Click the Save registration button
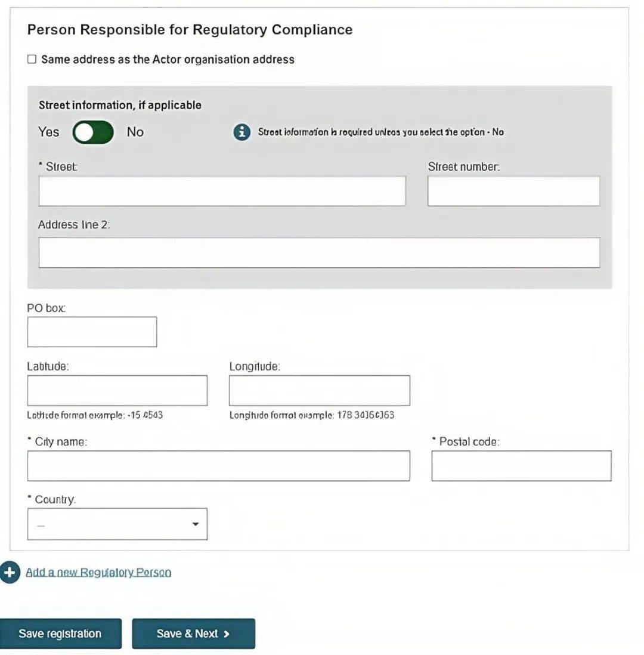Viewport: 644px width, 655px height. coord(61,634)
